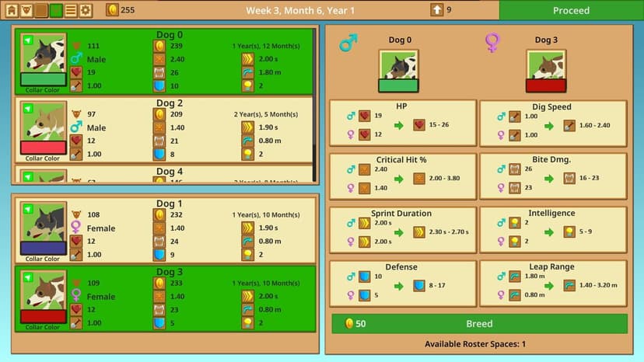The image size is (644, 362).
Task: Open the dog roster icon
Action: (x=26, y=10)
